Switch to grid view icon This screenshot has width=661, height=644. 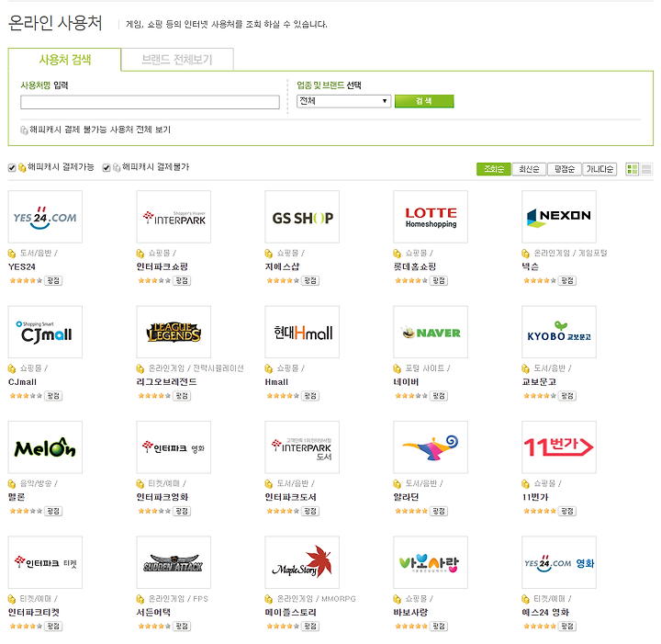click(x=632, y=169)
